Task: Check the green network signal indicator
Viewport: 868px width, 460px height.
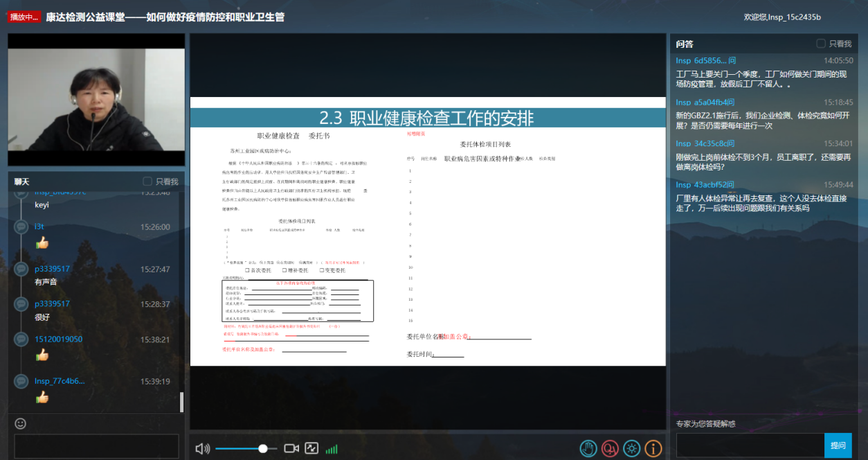Action: pos(332,450)
